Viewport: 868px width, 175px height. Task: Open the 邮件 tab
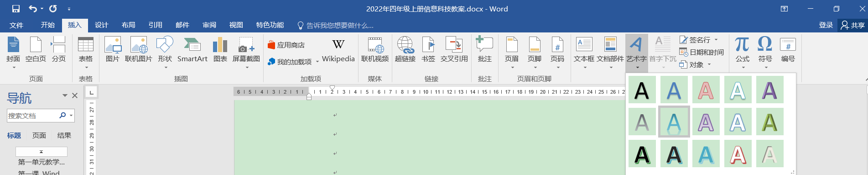(x=182, y=25)
